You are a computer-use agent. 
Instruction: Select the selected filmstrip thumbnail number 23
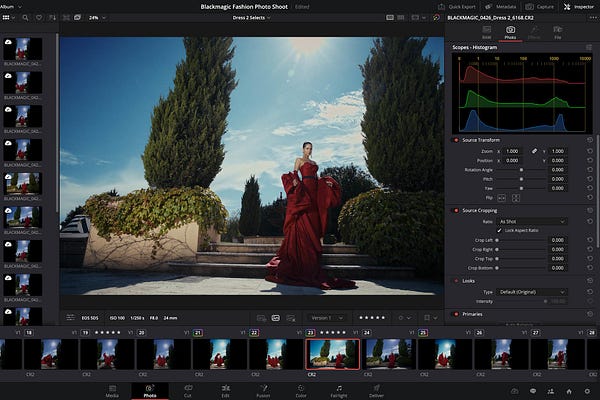(332, 354)
